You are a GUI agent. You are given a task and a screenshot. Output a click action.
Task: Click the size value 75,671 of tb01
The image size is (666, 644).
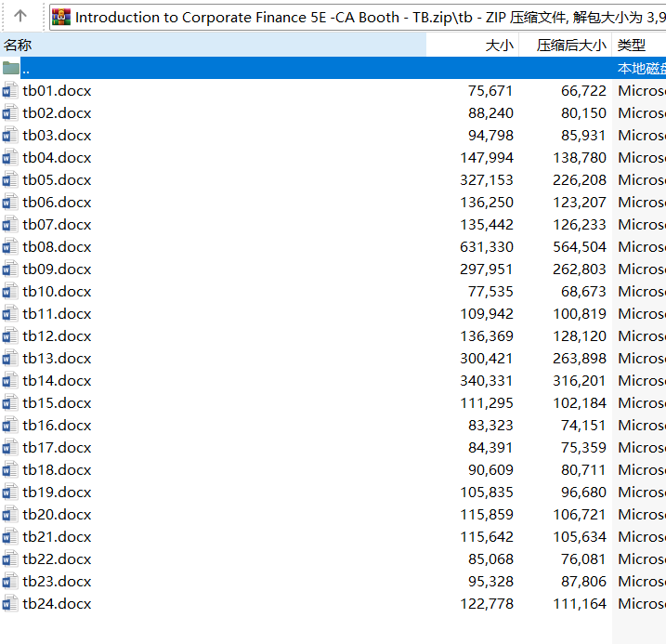click(490, 91)
